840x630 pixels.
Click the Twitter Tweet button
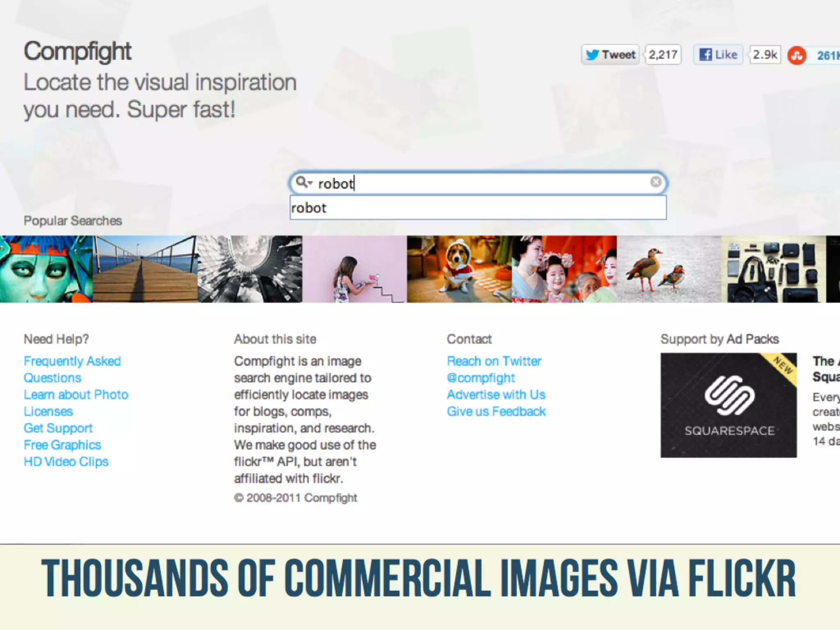pos(610,55)
